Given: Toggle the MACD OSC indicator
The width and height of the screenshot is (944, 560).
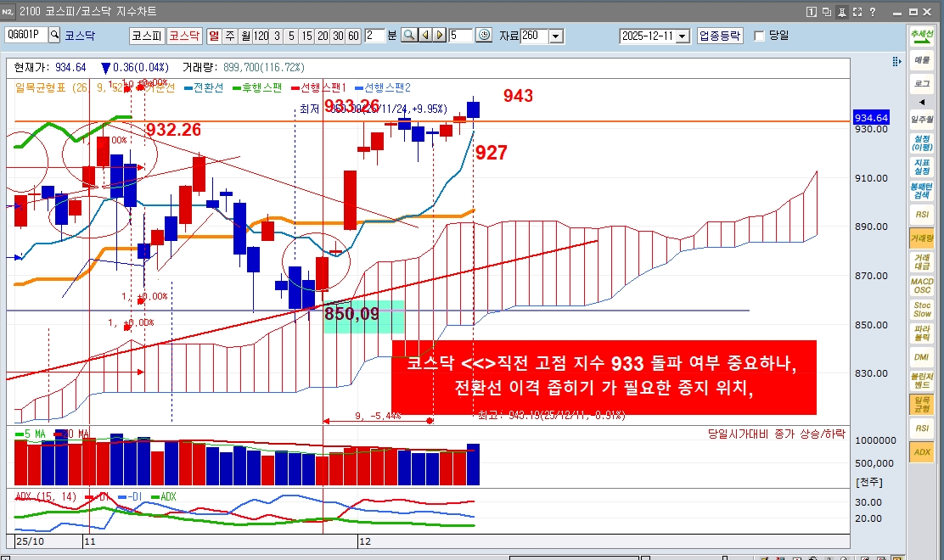Looking at the screenshot, I should coord(922,286).
